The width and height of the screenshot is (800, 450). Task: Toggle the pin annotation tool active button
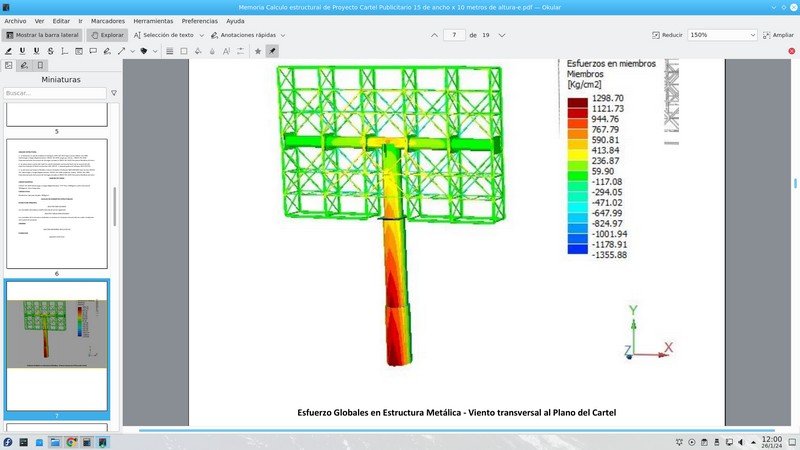click(272, 51)
